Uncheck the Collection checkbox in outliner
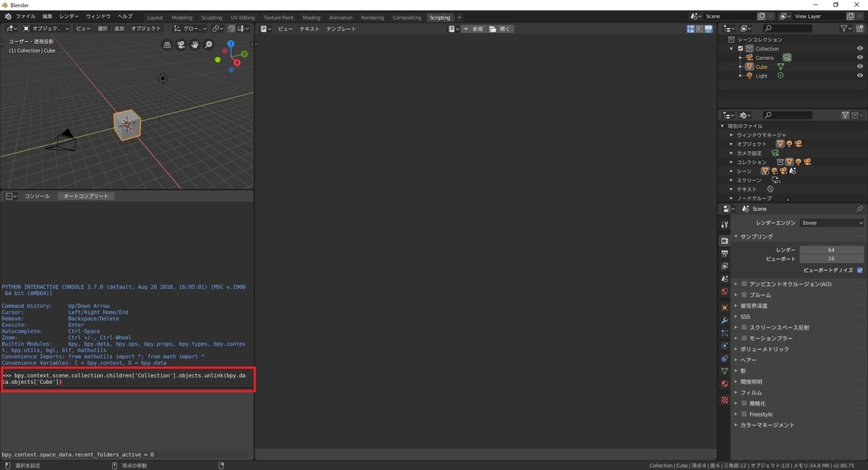 pos(740,48)
